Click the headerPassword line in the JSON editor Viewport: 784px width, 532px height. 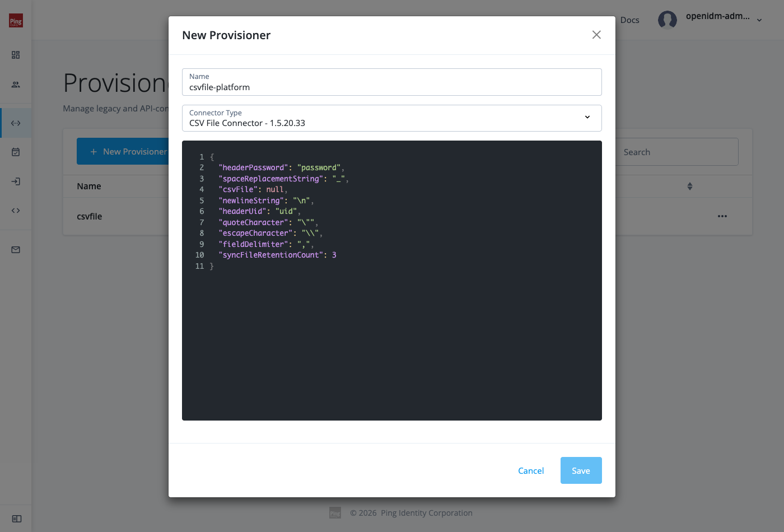point(281,167)
